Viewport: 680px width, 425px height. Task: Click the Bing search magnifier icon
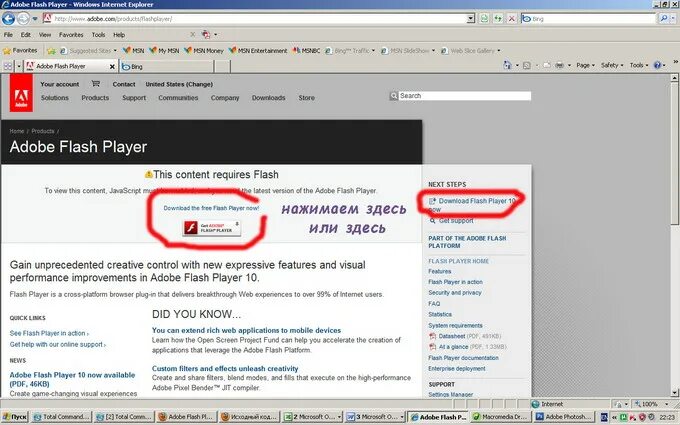click(664, 19)
